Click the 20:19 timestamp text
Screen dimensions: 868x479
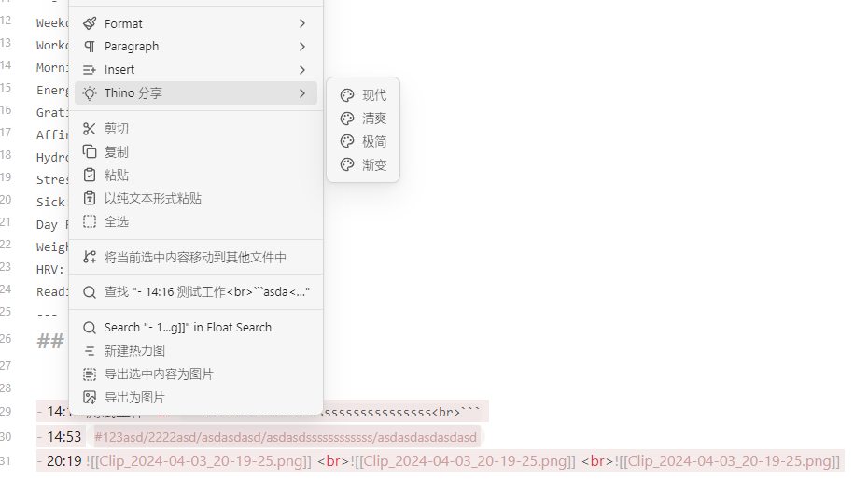(x=64, y=460)
